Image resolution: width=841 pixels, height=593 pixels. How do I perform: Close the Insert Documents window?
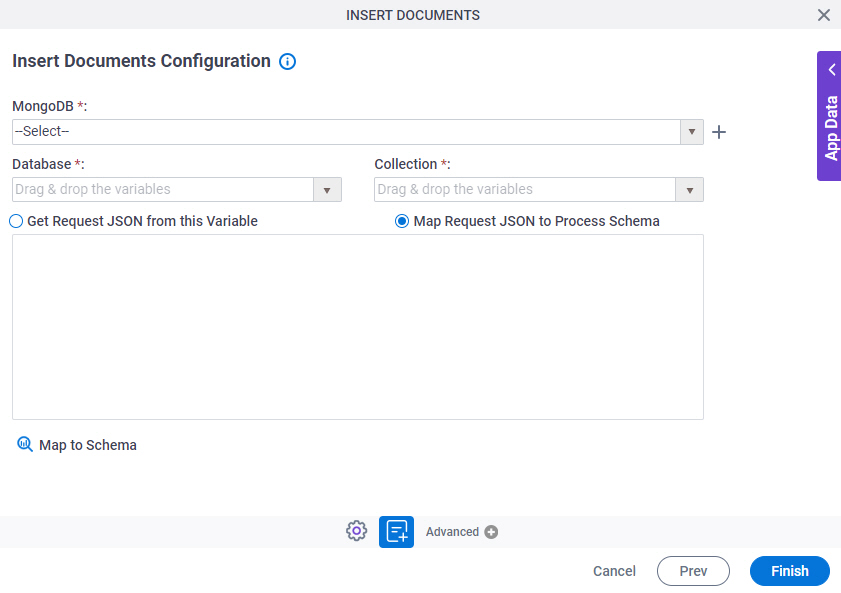coord(824,15)
